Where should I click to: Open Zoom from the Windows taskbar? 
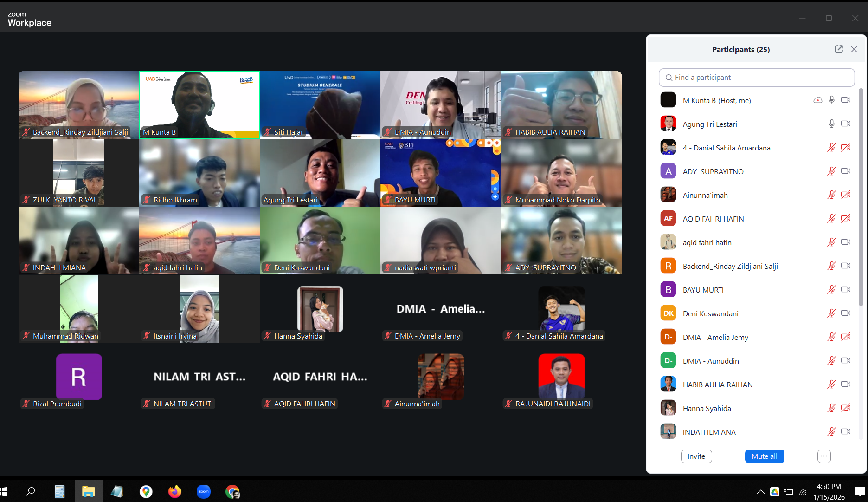[x=204, y=491]
